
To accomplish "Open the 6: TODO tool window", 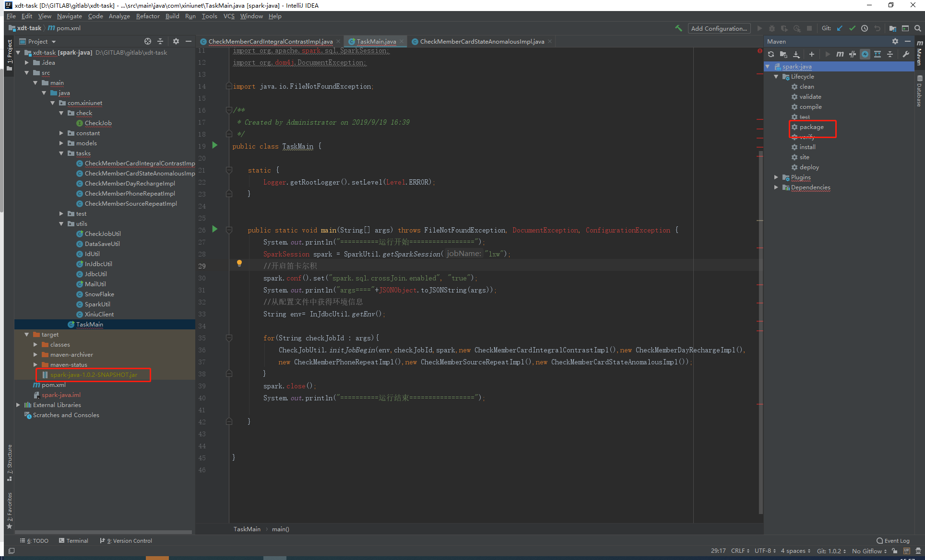I will pyautogui.click(x=34, y=541).
